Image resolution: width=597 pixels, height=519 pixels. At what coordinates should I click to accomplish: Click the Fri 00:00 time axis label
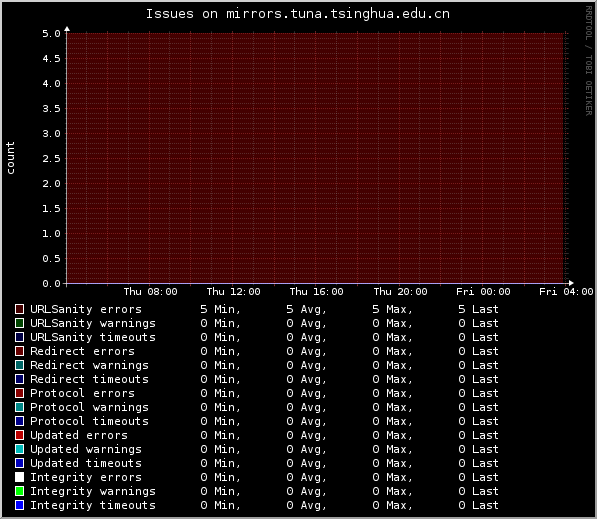pos(483,292)
